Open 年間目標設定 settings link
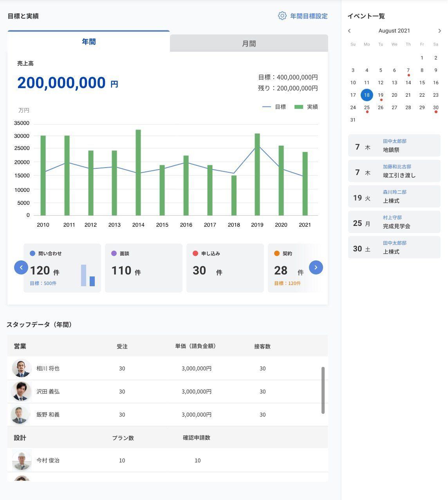Image resolution: width=448 pixels, height=500 pixels. click(x=309, y=16)
